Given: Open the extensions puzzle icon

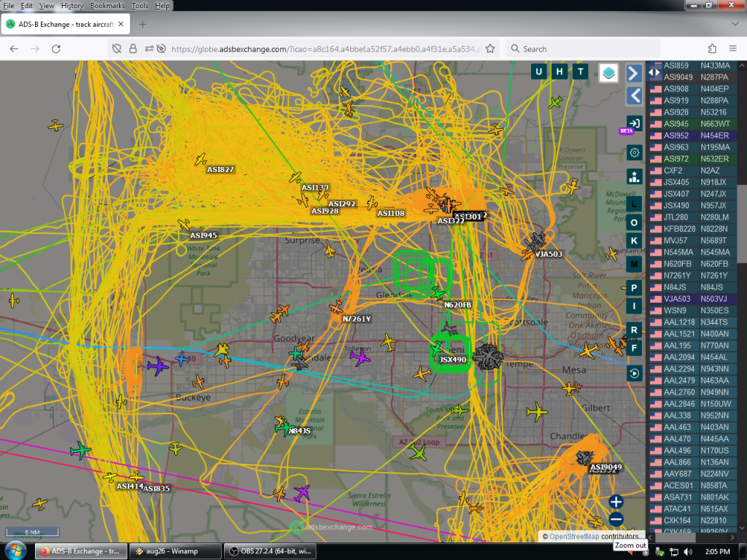Looking at the screenshot, I should 712,49.
